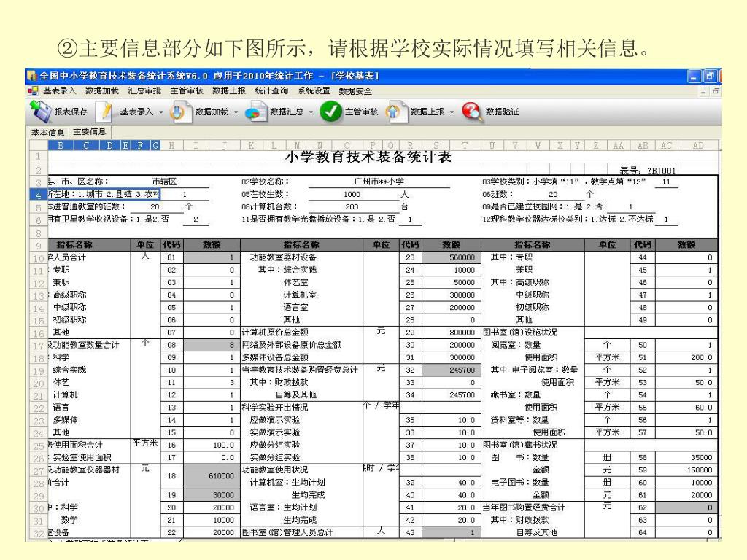Select column header AD

click(x=698, y=146)
